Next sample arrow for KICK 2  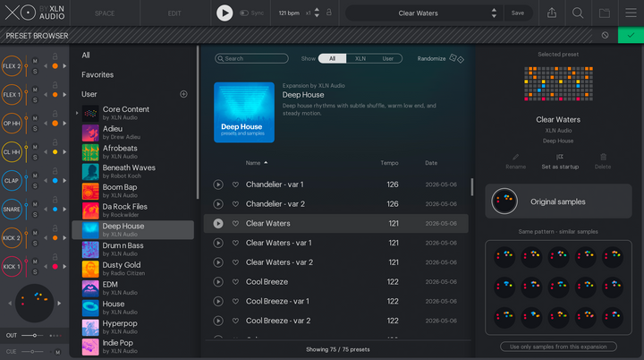[x=64, y=238]
